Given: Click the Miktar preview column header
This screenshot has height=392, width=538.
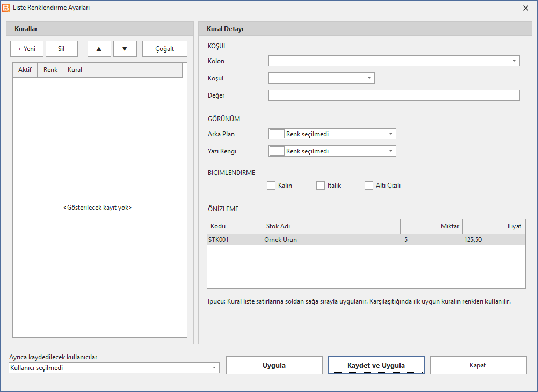Looking at the screenshot, I should (x=431, y=226).
